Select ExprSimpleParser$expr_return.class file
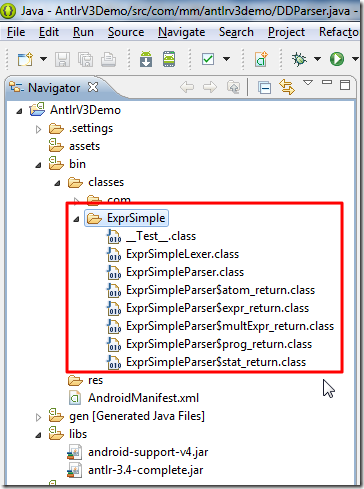Viewport: 364px width, 489px height. (217, 308)
